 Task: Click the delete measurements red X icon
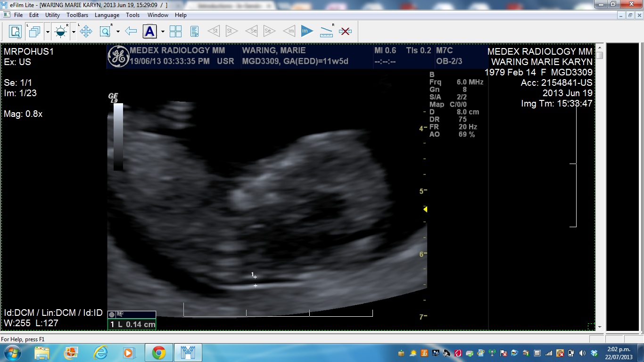[x=345, y=32]
